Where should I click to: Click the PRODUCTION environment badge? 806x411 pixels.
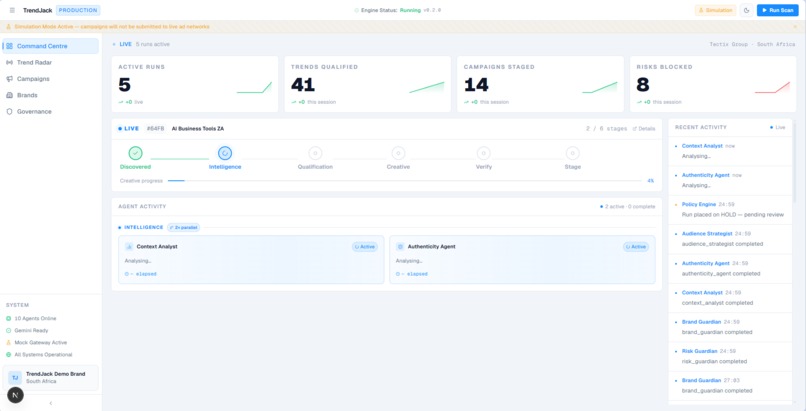point(78,10)
